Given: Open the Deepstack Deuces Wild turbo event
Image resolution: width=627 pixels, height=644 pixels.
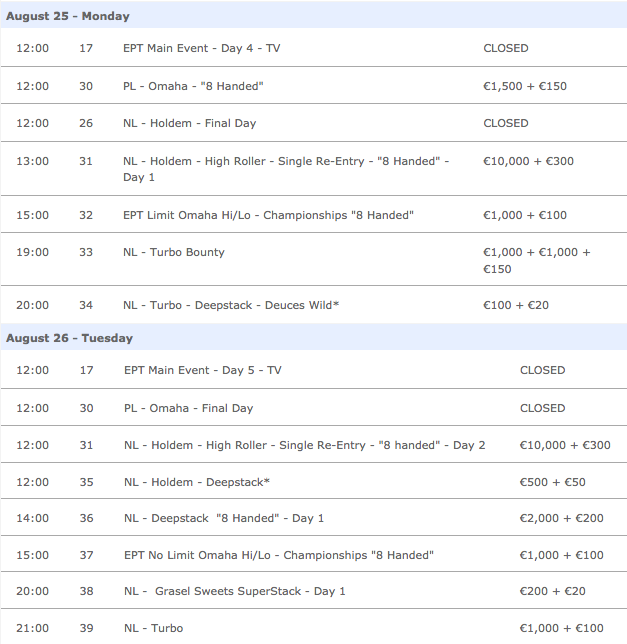Looking at the screenshot, I should coord(231,304).
